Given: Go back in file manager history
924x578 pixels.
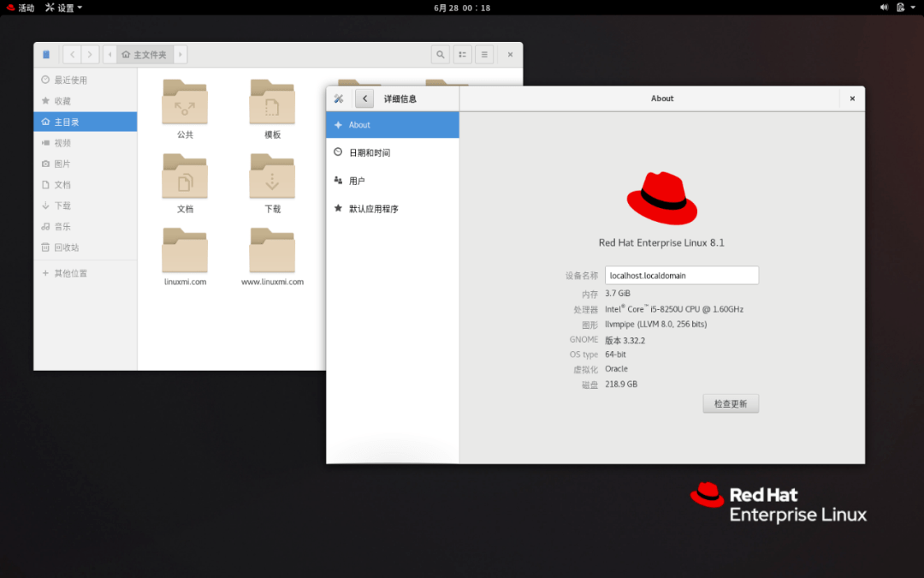Looking at the screenshot, I should [72, 55].
